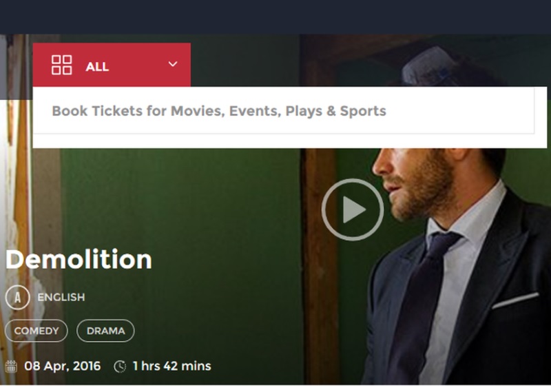Click the clock duration icon
This screenshot has height=392, width=551.
120,367
